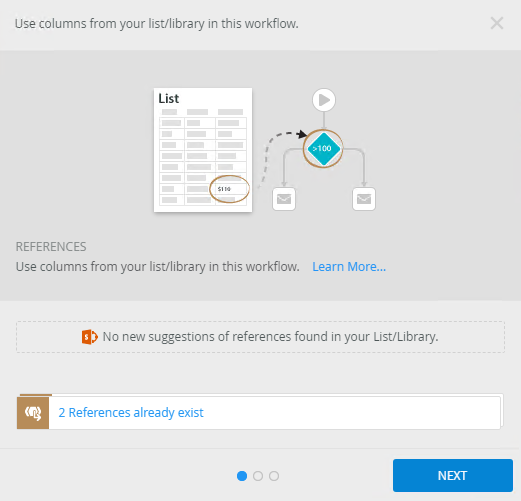The width and height of the screenshot is (521, 501).
Task: Go to the second page dot
Action: tap(258, 476)
